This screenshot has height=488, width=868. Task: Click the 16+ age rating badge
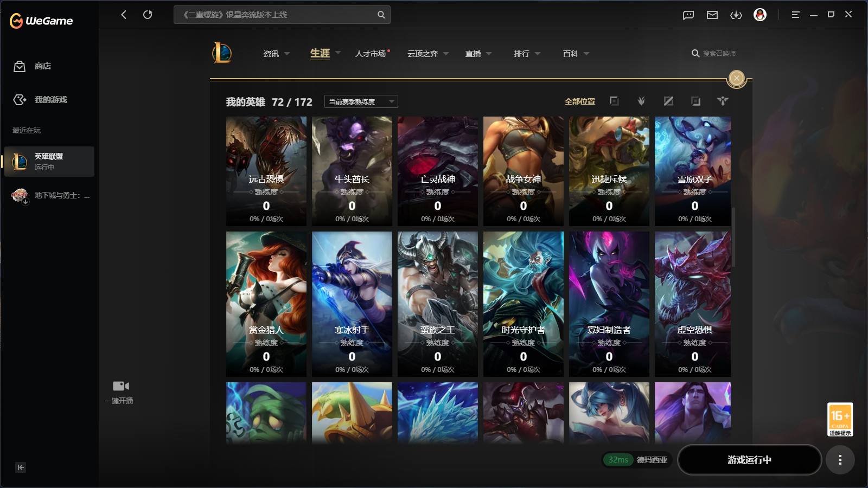point(840,420)
